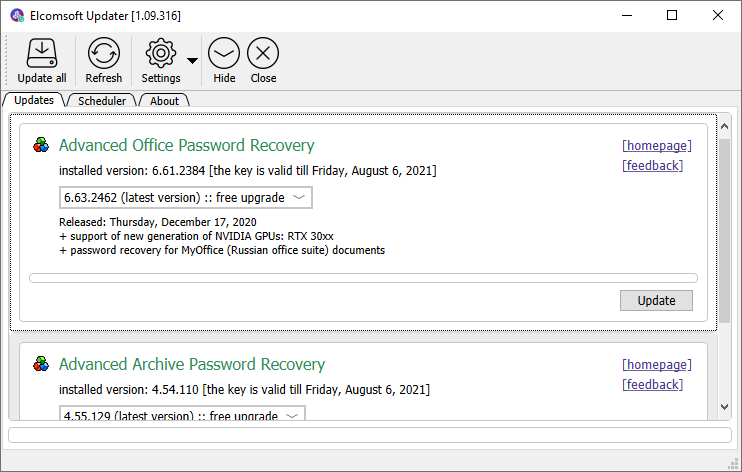Open the Advanced Archive Password Recovery homepage link
Screen dimensions: 742x472
coord(656,364)
